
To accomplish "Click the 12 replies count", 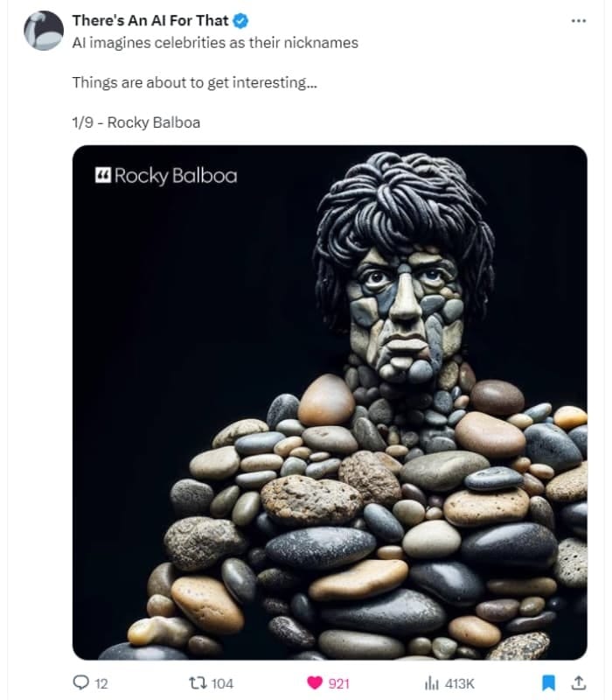I will click(101, 683).
